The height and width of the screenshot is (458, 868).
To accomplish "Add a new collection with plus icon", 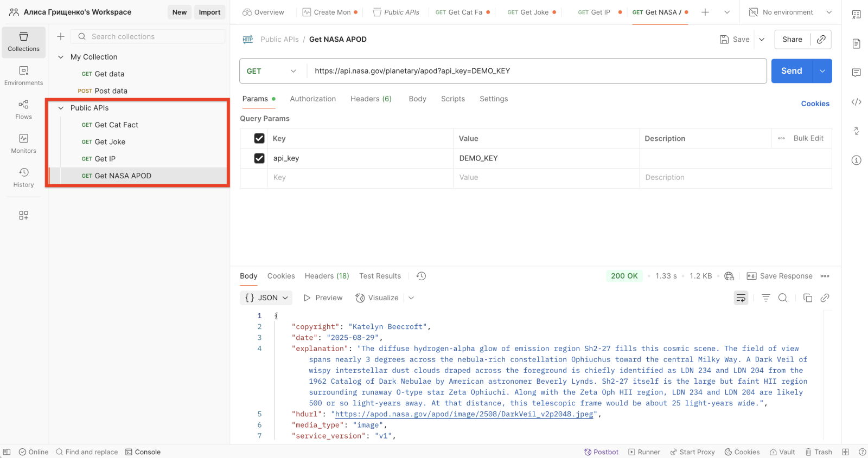I will (61, 36).
